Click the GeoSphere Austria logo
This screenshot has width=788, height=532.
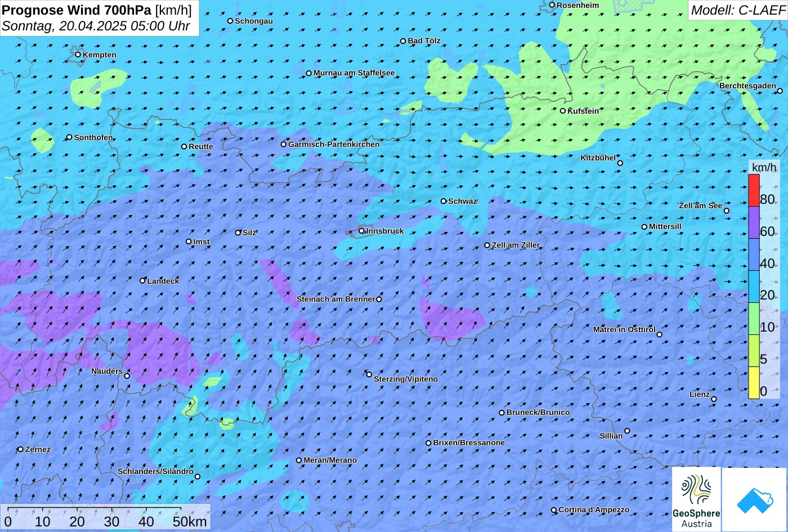click(696, 499)
